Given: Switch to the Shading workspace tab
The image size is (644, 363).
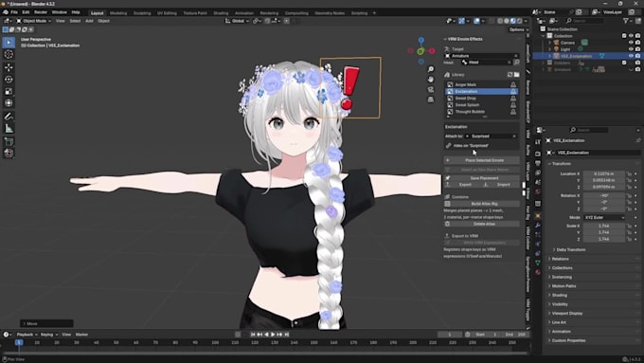Looking at the screenshot, I should (x=221, y=13).
